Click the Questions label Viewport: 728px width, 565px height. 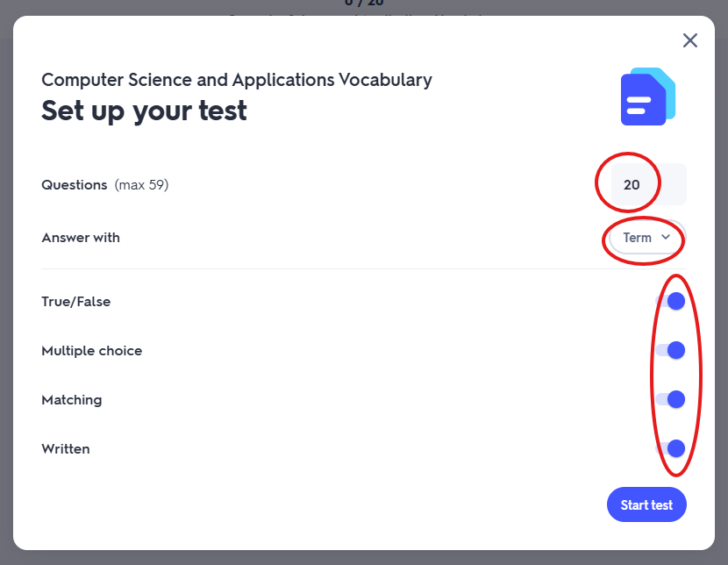(75, 185)
